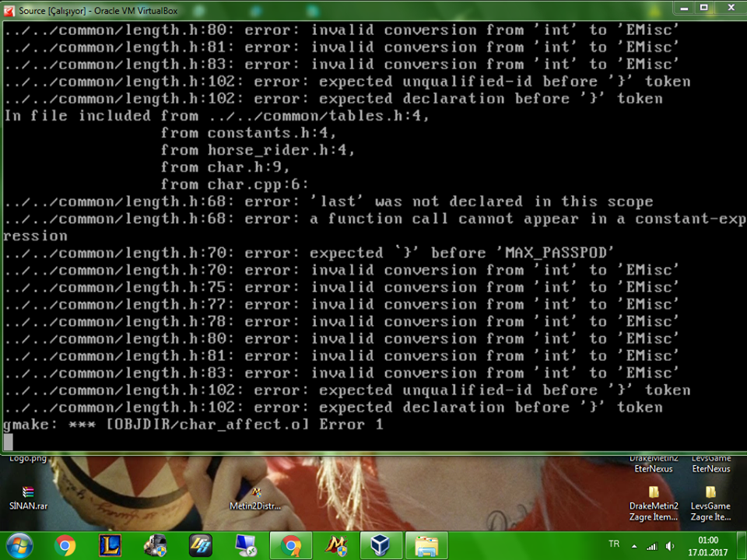
Task: Launch the truck game taskbar icon
Action: [x=156, y=546]
